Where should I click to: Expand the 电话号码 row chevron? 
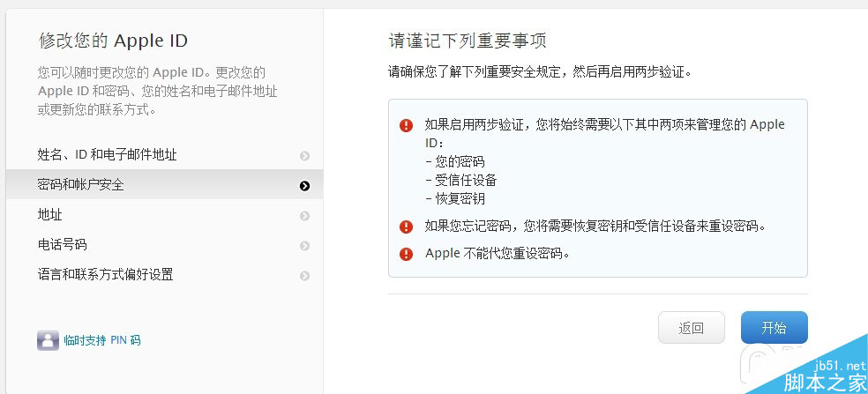[x=304, y=246]
